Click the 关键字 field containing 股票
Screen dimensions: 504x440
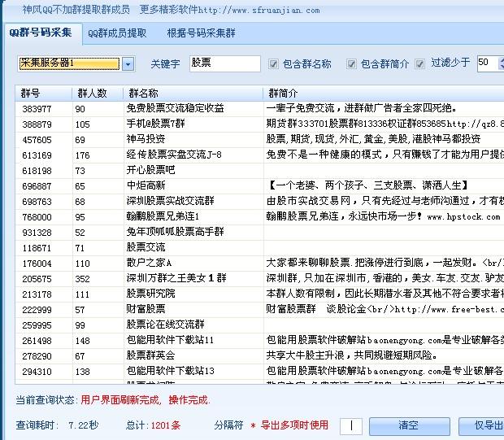224,63
